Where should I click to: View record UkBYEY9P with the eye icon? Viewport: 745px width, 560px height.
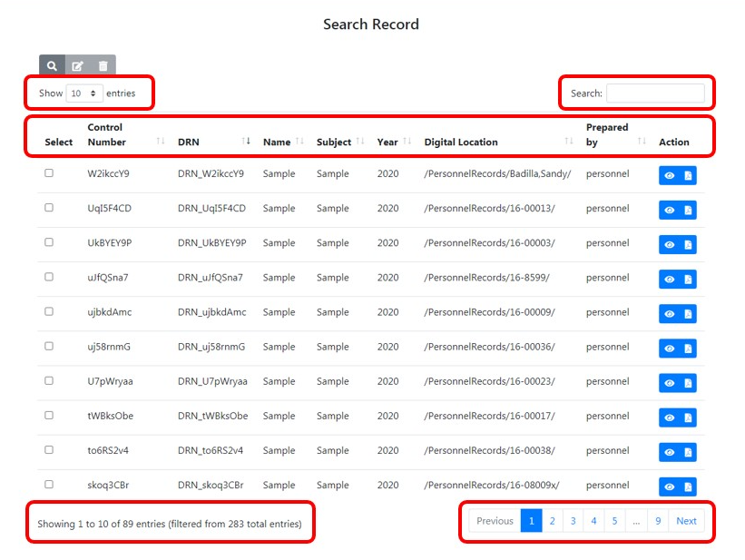click(x=669, y=245)
